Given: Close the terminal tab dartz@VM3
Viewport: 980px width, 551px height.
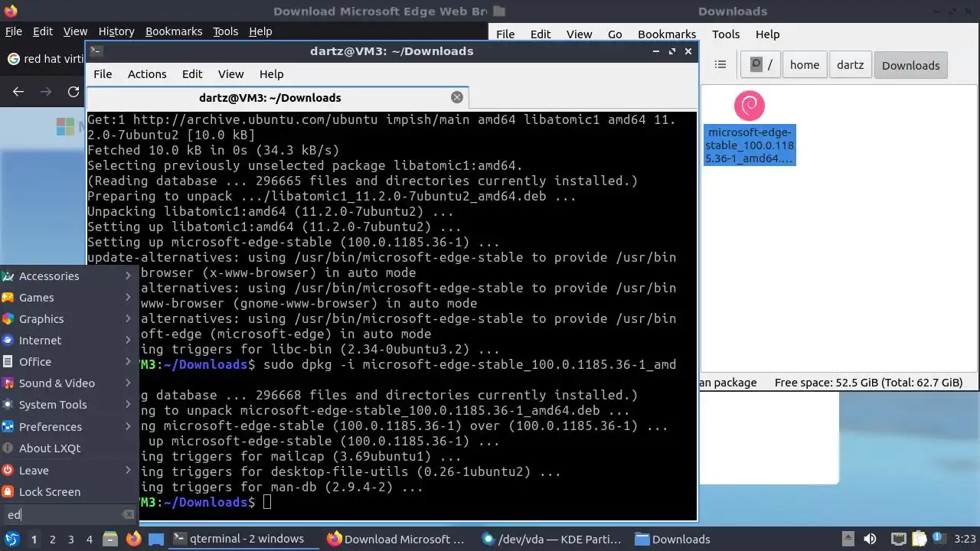Looking at the screenshot, I should pos(457,97).
